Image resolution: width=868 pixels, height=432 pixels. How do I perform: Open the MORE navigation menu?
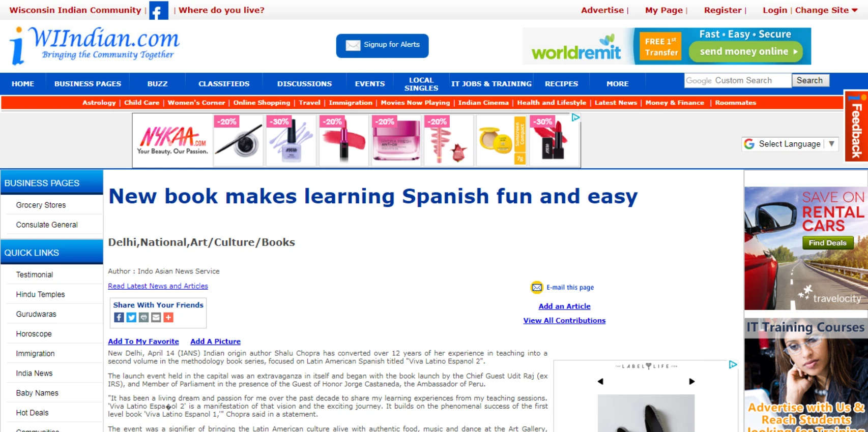point(617,84)
